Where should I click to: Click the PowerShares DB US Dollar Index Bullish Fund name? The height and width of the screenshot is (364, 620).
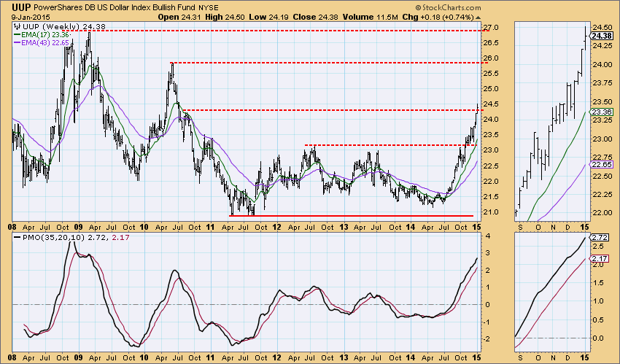pyautogui.click(x=115, y=7)
